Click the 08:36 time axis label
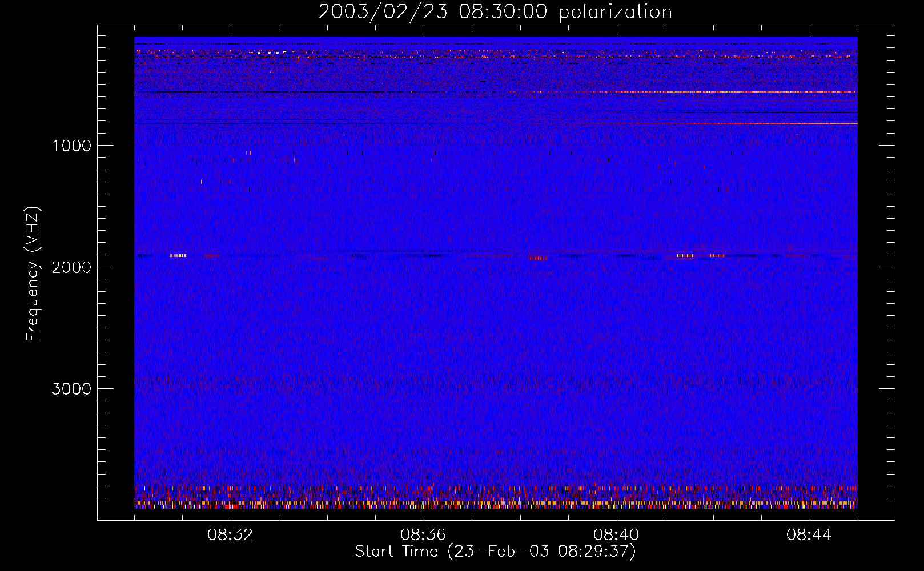 tap(423, 535)
